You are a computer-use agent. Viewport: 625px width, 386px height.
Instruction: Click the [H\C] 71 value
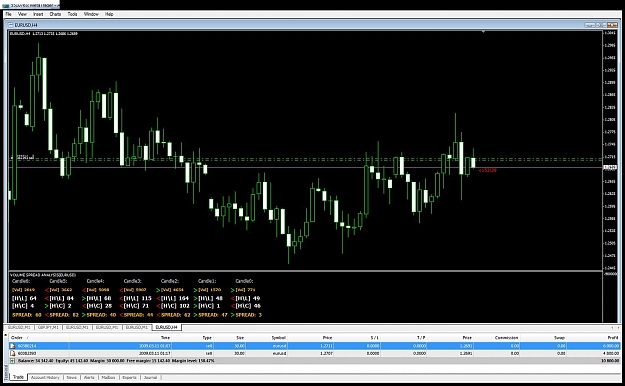(136, 306)
